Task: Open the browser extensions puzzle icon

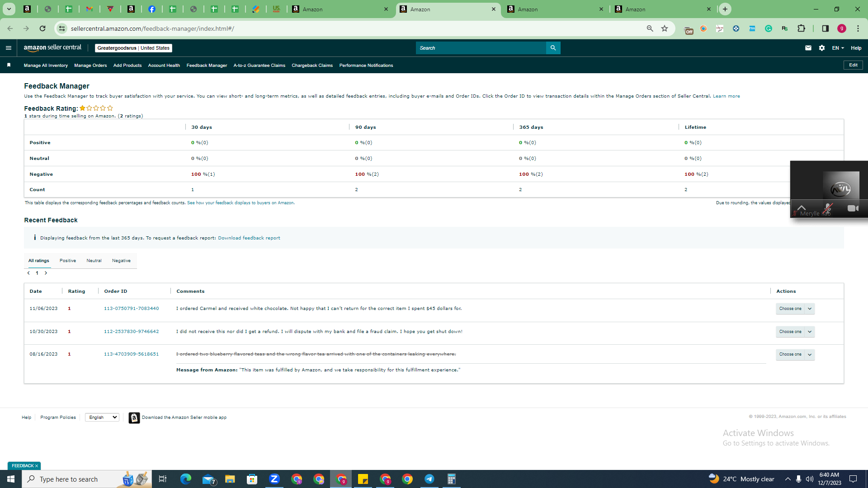Action: (x=801, y=28)
